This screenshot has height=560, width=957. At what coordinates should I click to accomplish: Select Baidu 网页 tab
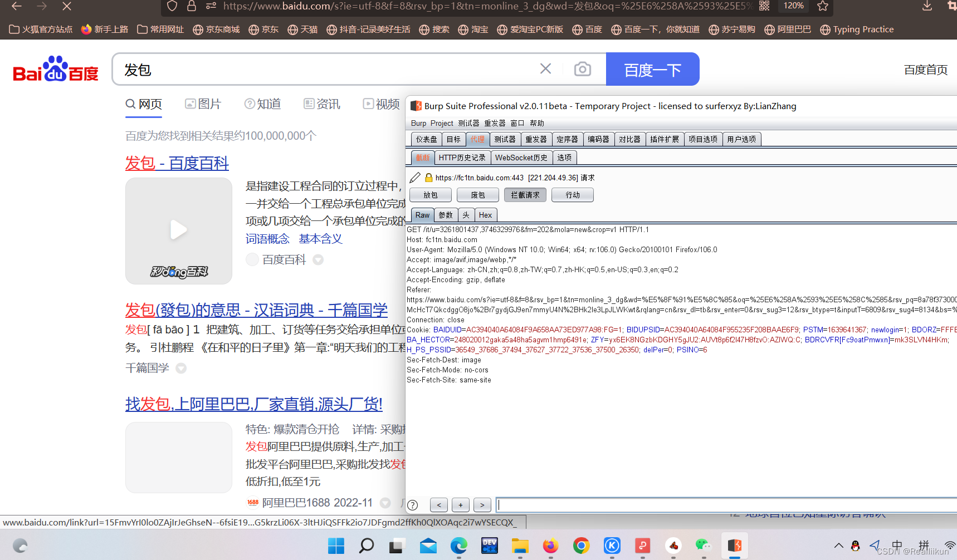144,104
